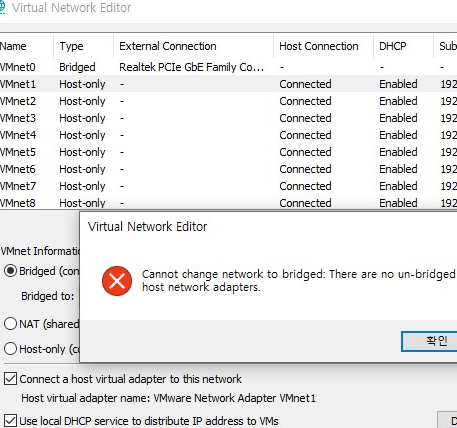Select the VMnet4 host-only network row
This screenshot has width=457, height=428.
pos(228,135)
